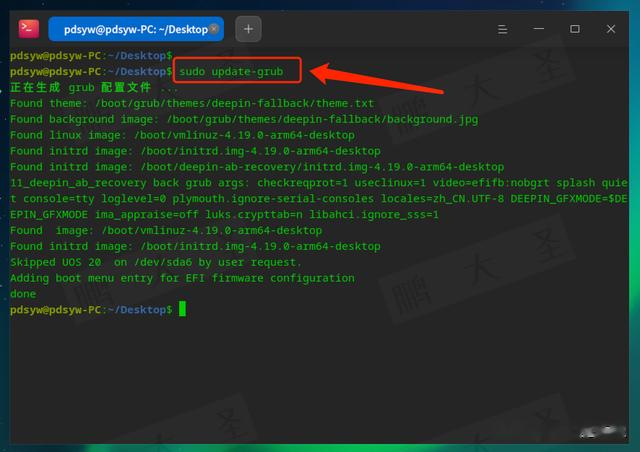640x452 pixels.
Task: Click the 'sudo update-grub' command text
Action: click(x=231, y=71)
